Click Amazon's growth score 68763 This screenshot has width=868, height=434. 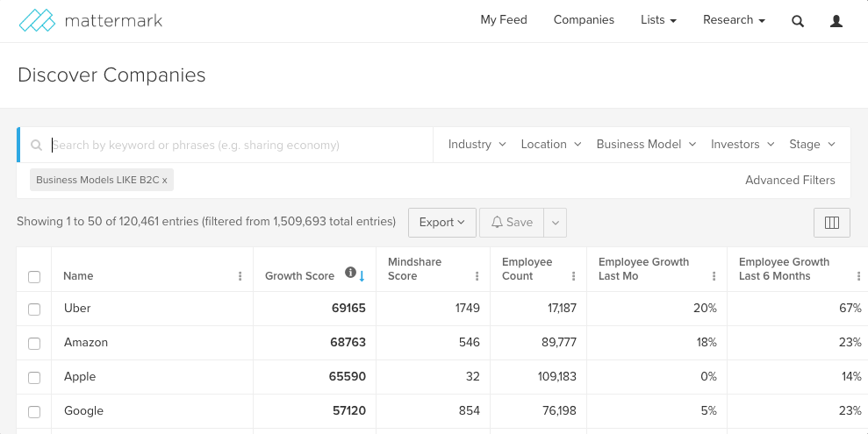click(348, 342)
